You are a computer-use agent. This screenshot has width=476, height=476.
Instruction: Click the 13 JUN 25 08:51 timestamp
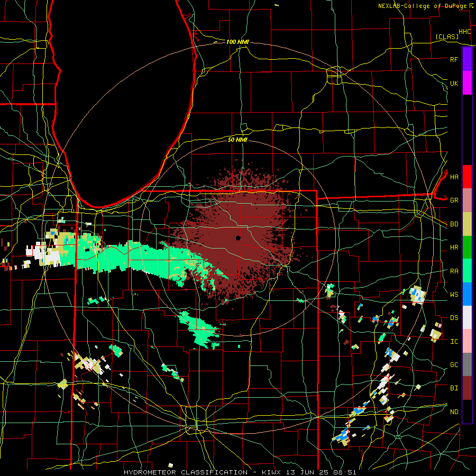(321, 472)
